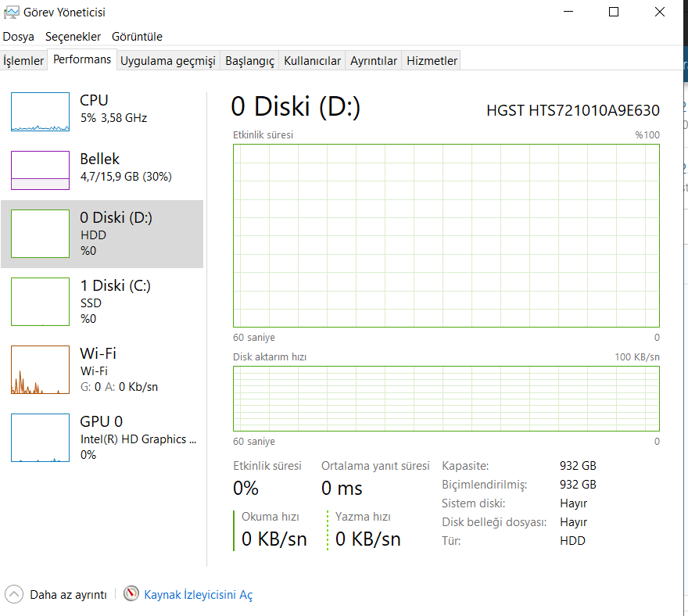This screenshot has height=616, width=688.
Task: Click the CPU usage graph thumbnail
Action: coord(40,111)
